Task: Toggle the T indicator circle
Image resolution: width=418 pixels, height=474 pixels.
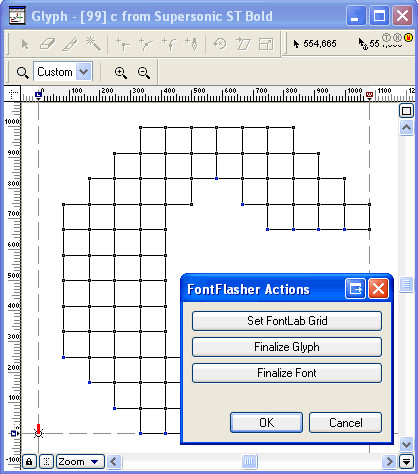Action: (x=386, y=37)
